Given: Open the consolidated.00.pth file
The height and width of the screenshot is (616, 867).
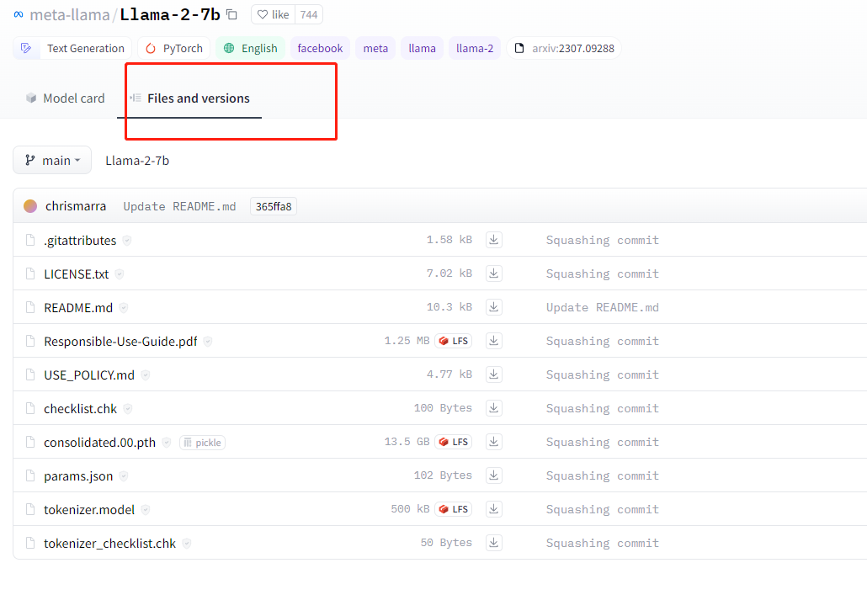Looking at the screenshot, I should pyautogui.click(x=100, y=443).
